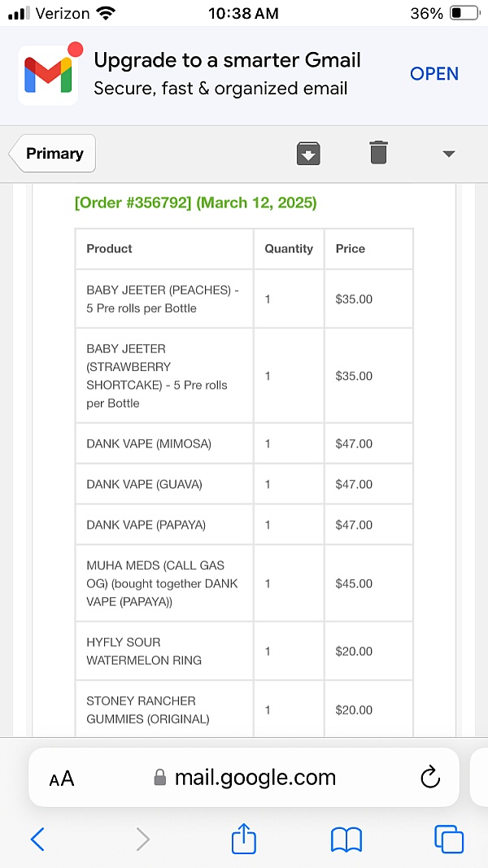
Task: Go back to Primary inbox
Action: [x=54, y=154]
